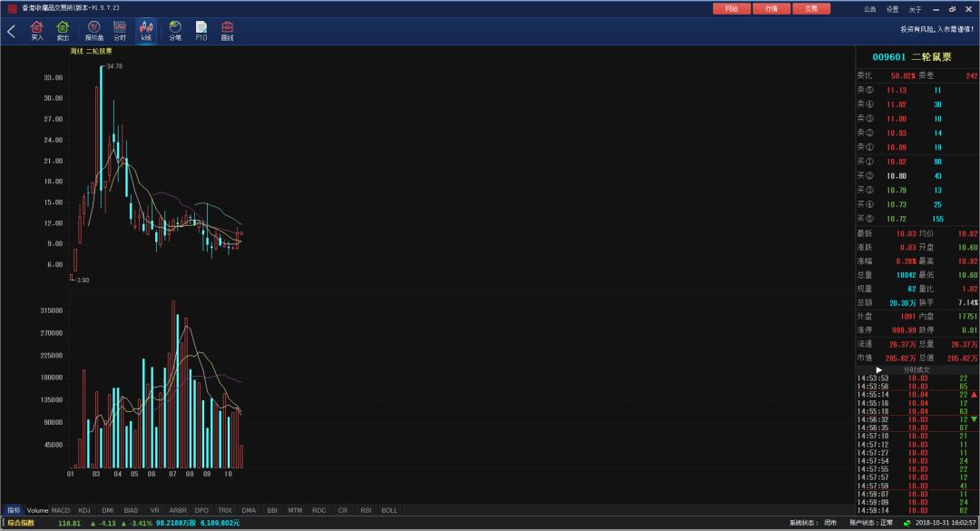Switch to the KDJ indicator tab

(x=84, y=510)
